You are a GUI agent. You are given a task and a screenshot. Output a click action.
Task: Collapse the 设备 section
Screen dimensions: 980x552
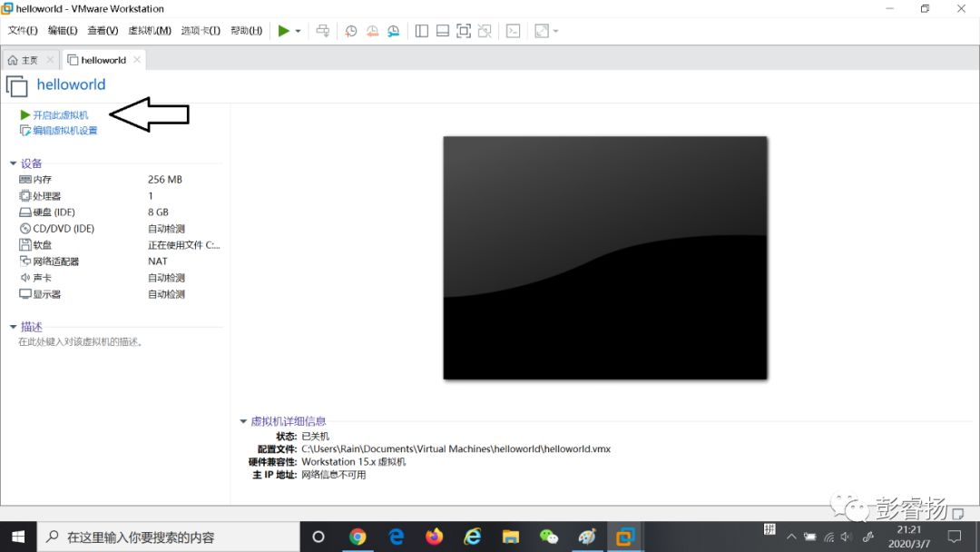[13, 163]
